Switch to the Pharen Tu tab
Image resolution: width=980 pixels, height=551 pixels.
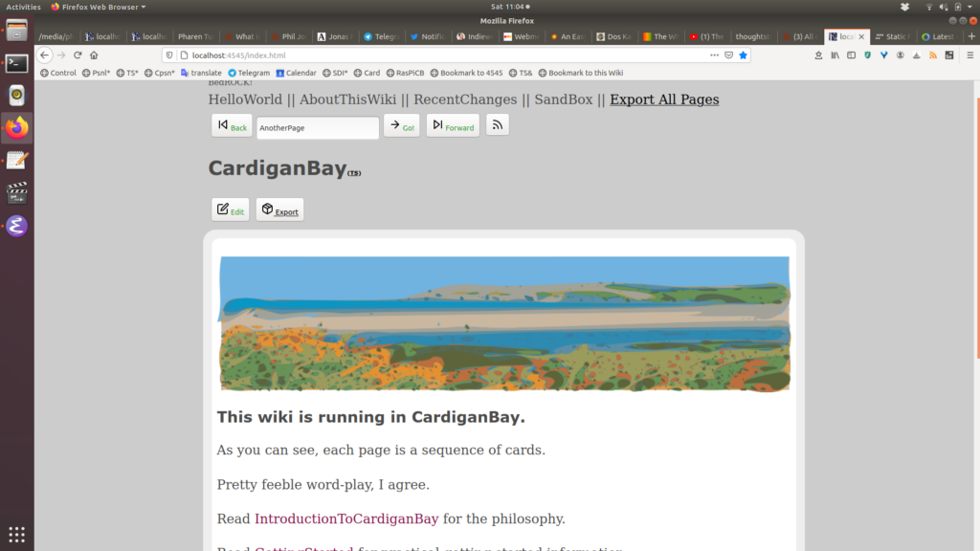pos(195,36)
